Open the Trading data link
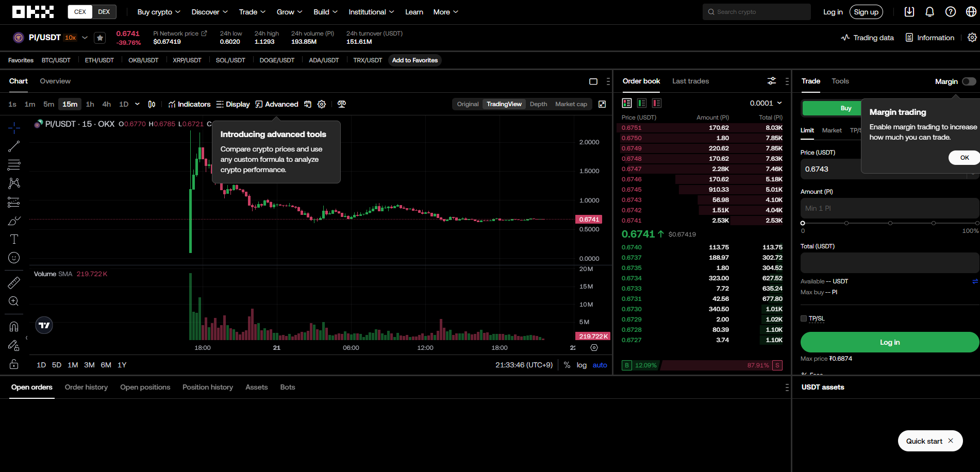 coord(867,38)
